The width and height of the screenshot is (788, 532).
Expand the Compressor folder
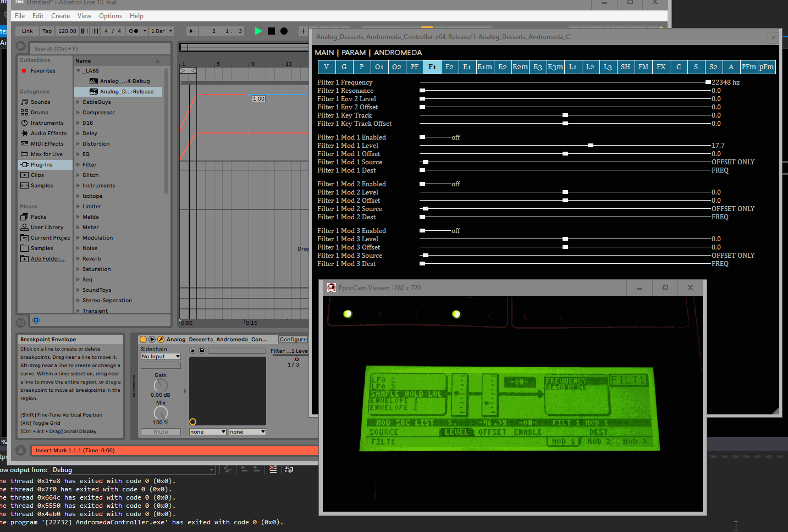pos(78,113)
